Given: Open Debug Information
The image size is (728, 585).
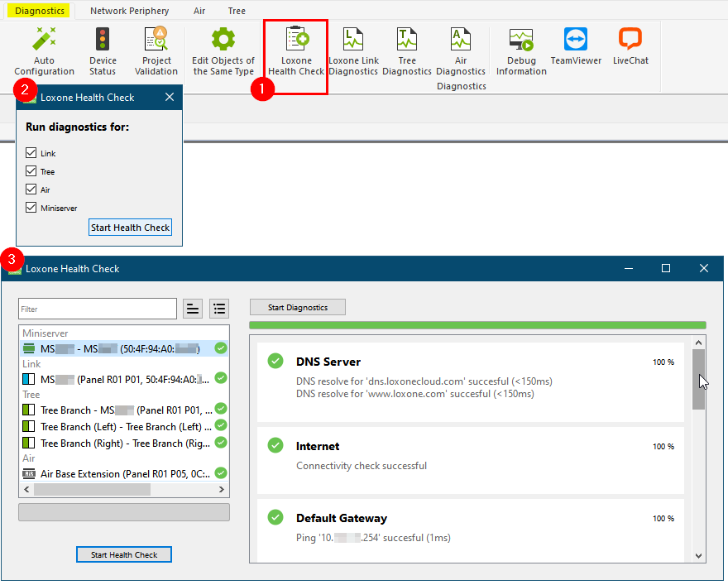Looking at the screenshot, I should click(x=521, y=51).
